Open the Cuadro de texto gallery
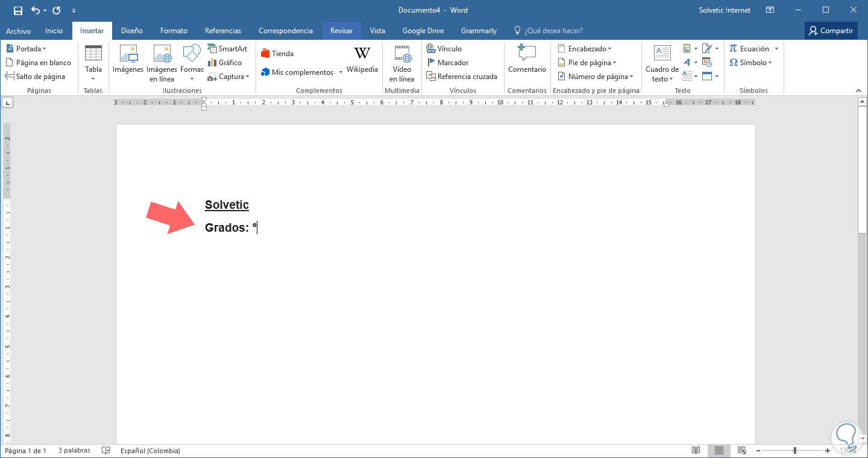The height and width of the screenshot is (458, 868). [662, 63]
